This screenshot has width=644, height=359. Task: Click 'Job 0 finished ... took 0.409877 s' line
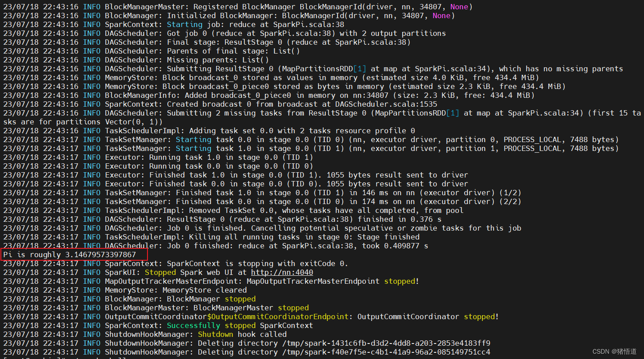tap(216, 246)
